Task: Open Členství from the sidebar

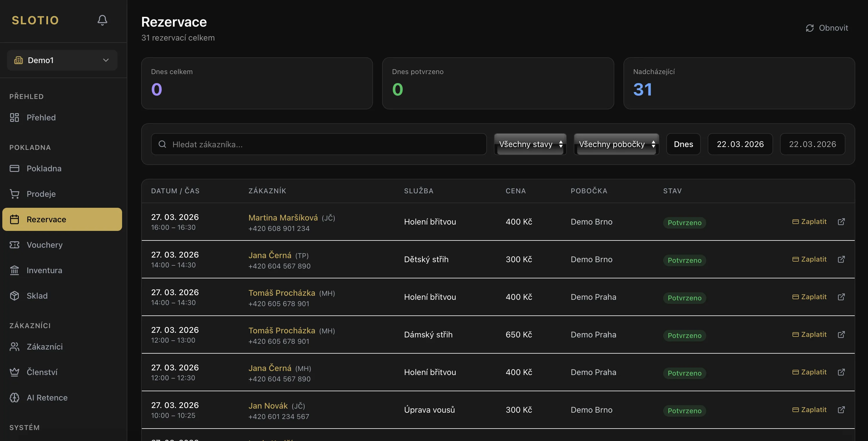Action: pyautogui.click(x=62, y=372)
